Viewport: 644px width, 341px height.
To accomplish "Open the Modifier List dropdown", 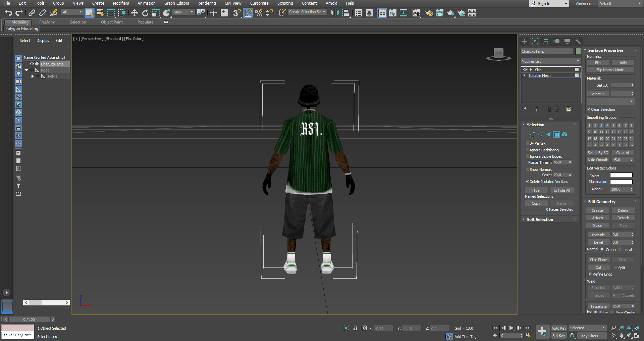I will point(550,61).
